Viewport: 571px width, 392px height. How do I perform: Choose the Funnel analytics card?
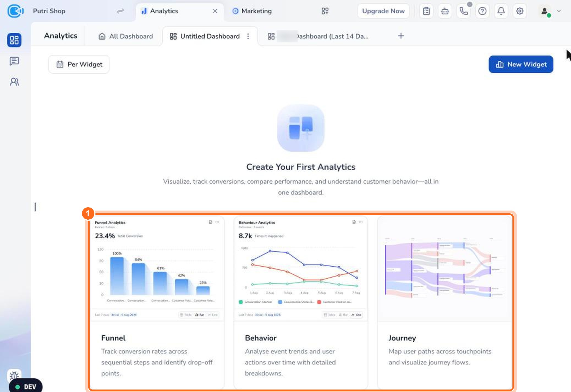click(x=157, y=302)
